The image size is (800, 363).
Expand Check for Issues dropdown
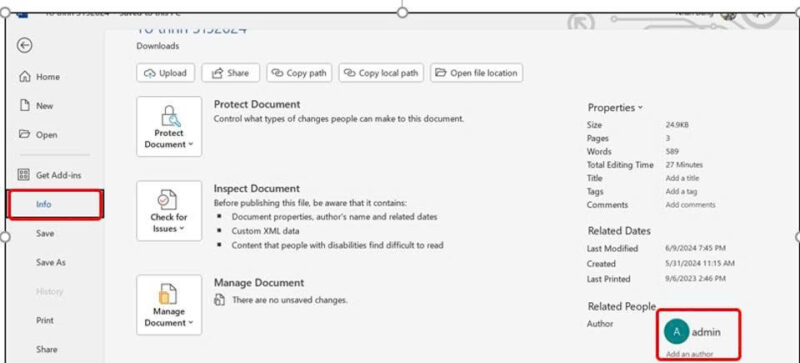pos(169,211)
